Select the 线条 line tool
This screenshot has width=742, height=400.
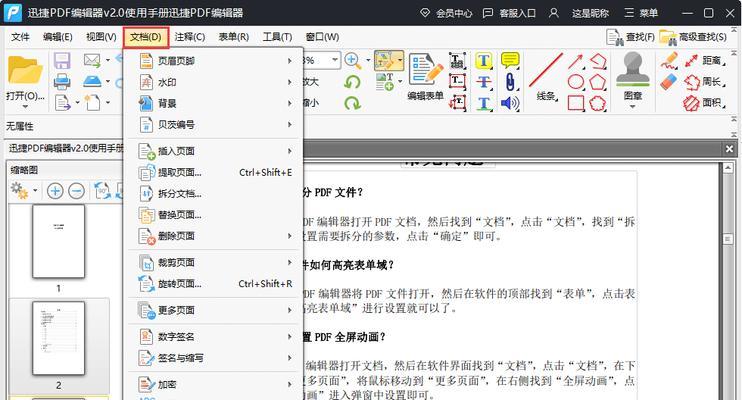[546, 78]
